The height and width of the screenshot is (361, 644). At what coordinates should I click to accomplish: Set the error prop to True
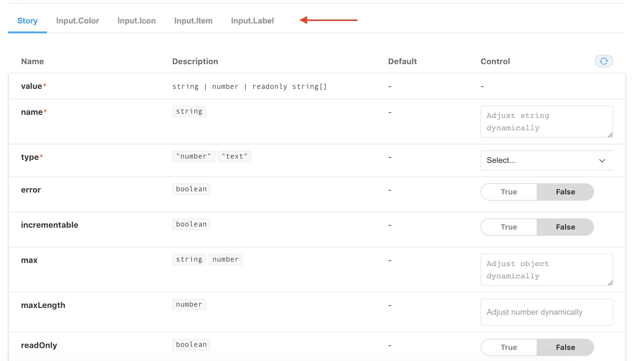[508, 192]
